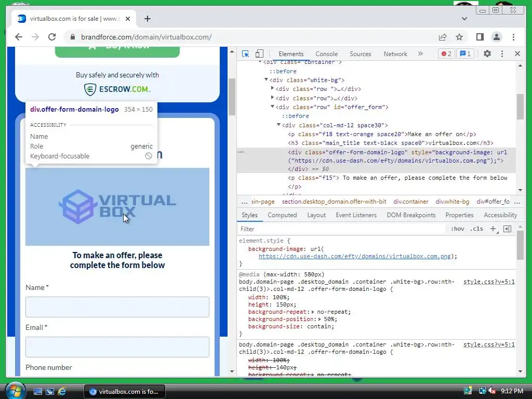Screen dimensions: 532x399
Task: Click the Email input field
Action: point(117,347)
